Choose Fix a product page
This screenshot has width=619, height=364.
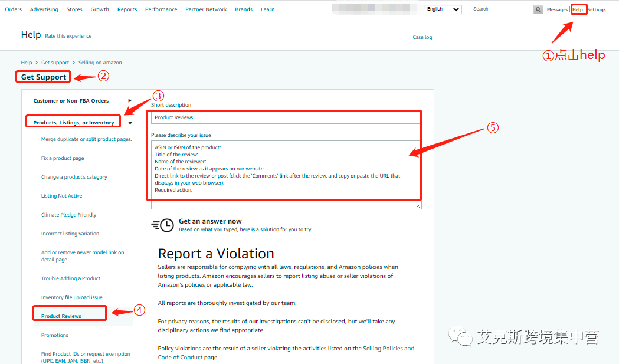click(x=63, y=158)
